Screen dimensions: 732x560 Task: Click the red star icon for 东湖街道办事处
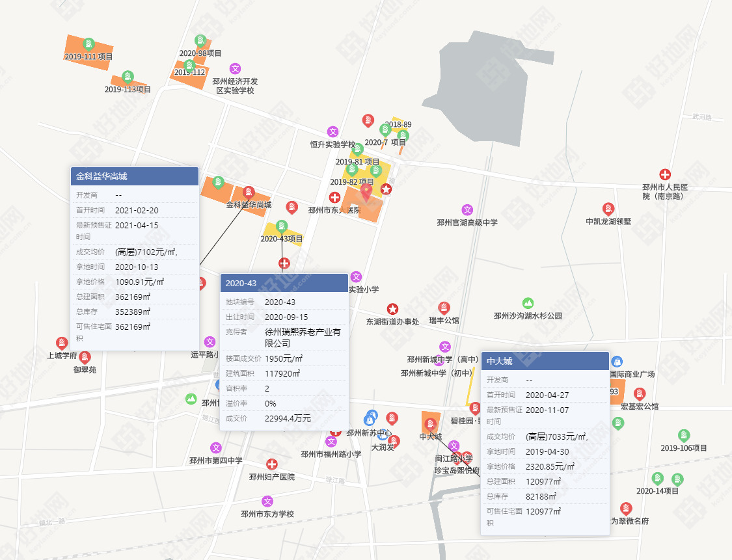[x=392, y=309]
